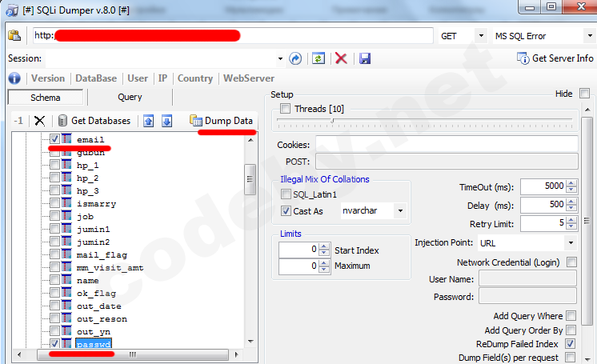Click the blue arrow go icon
The height and width of the screenshot is (364, 597).
tap(295, 58)
